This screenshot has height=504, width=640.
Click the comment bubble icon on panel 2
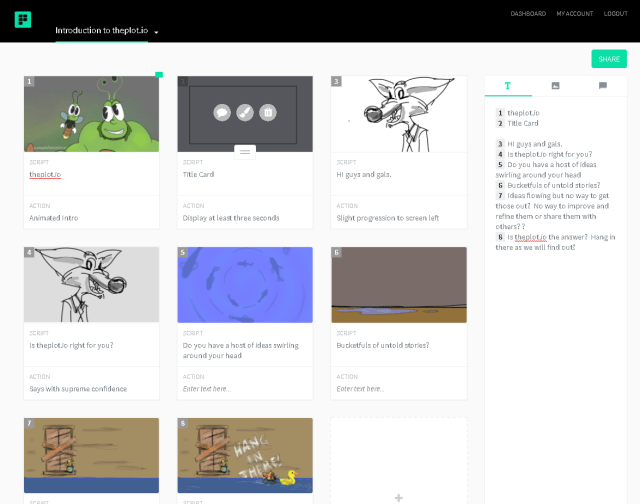click(x=222, y=113)
